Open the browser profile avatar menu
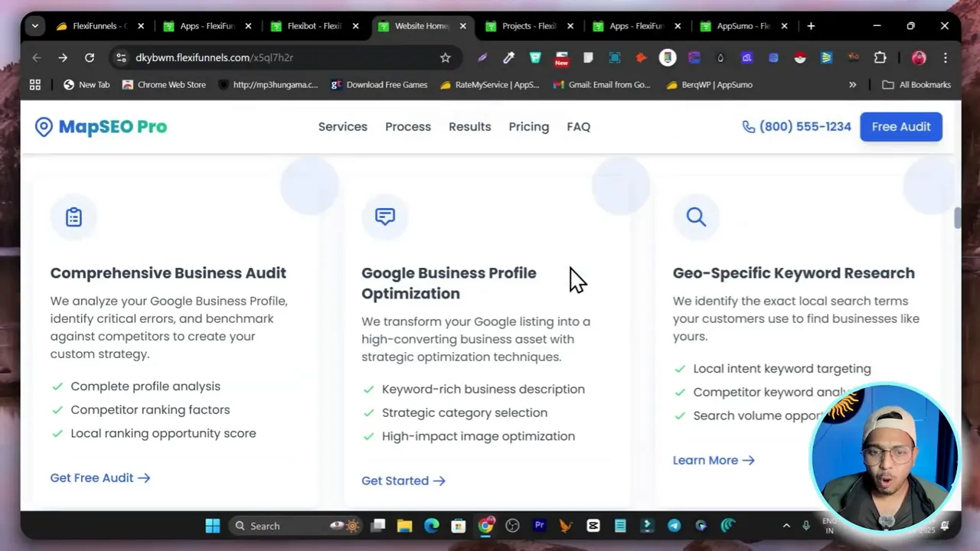Image resolution: width=980 pixels, height=551 pixels. (918, 57)
